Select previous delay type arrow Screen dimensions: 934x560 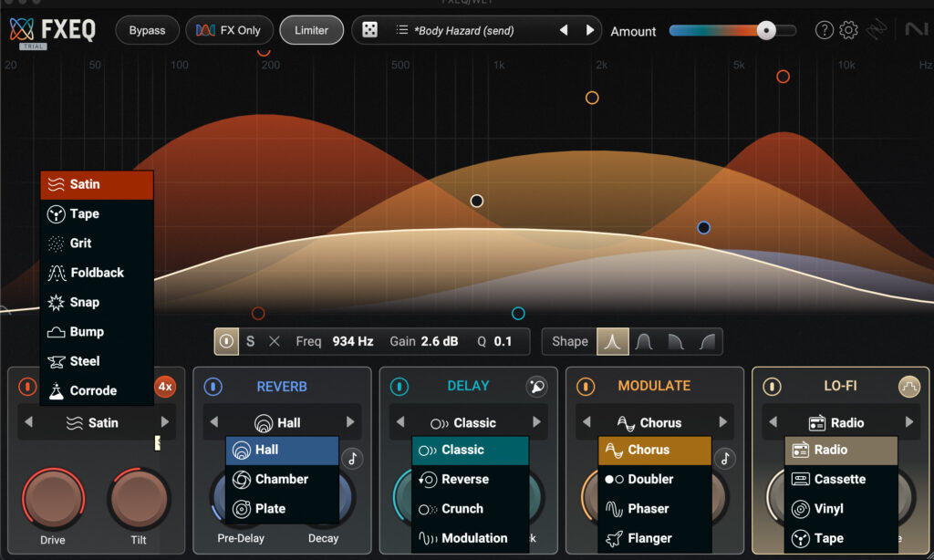[400, 422]
